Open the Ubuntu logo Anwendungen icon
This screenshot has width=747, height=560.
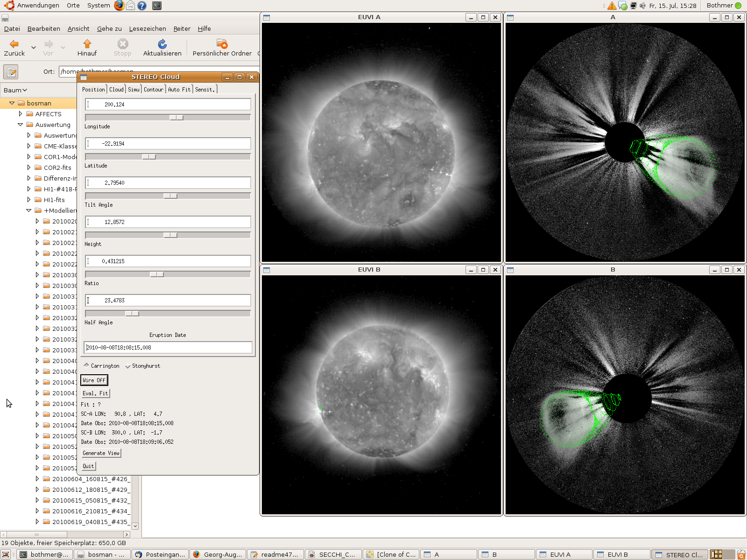(x=9, y=6)
